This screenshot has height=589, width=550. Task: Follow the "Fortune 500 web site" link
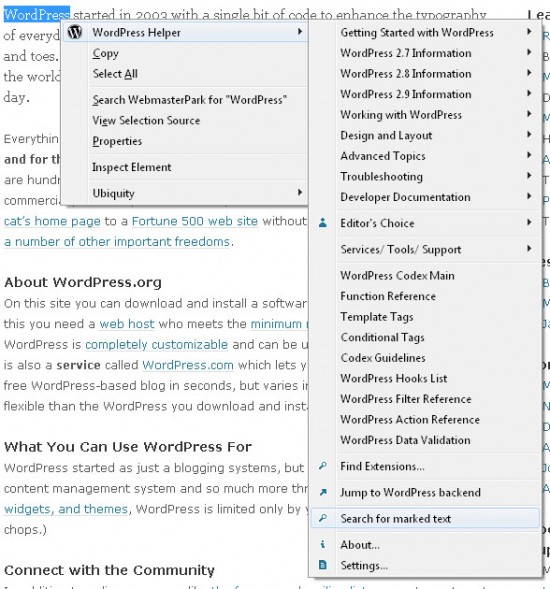coord(195,221)
